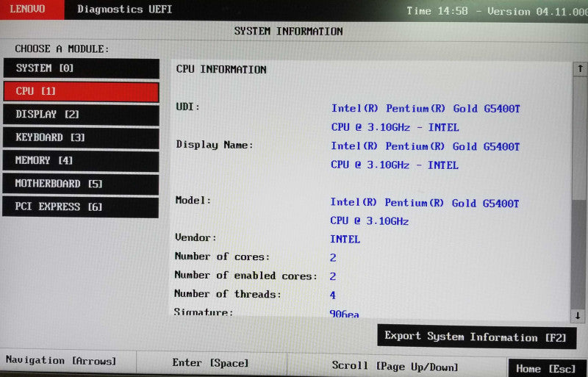Viewport: 588px width, 377px height.
Task: Open the DISPLAY [2] module
Action: tap(81, 115)
